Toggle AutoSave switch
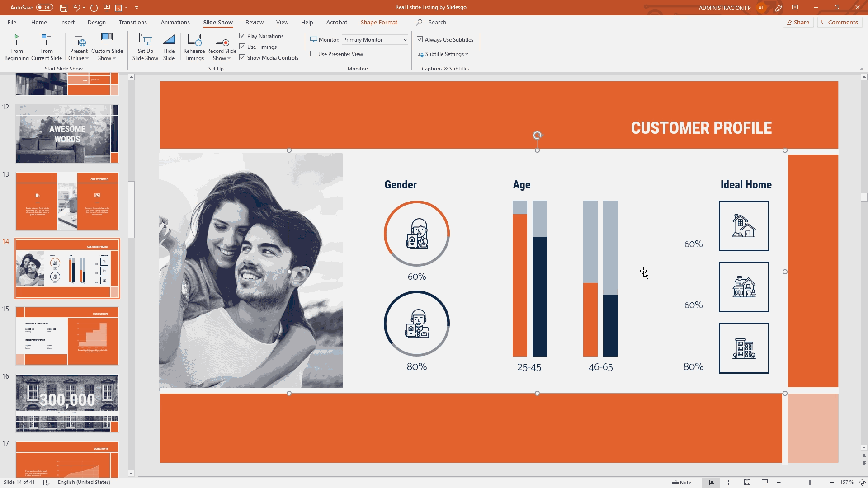Viewport: 868px width, 488px height. click(44, 8)
